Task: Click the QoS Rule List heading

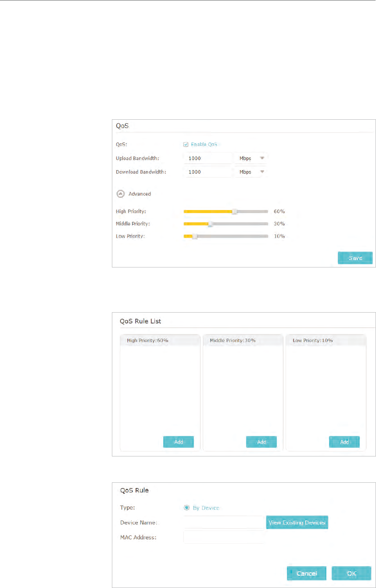Action: point(140,321)
